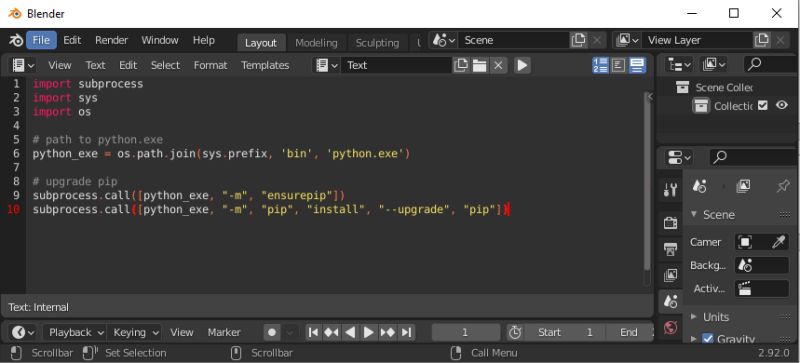Screen dimensions: 800x363
Task: Open the properties editor type dropdown
Action: pos(680,157)
